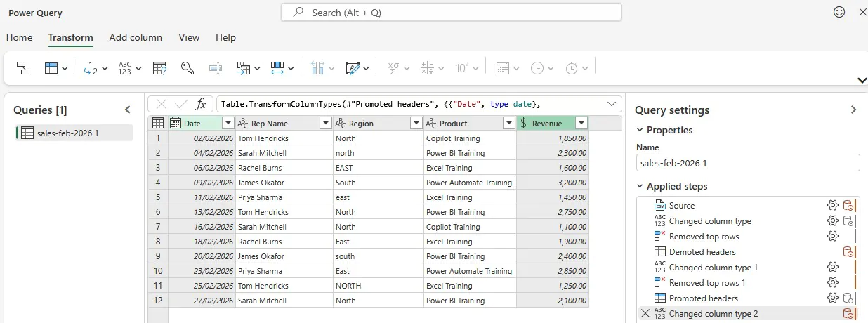The width and height of the screenshot is (868, 323).
Task: Open the Rep Name column filter dropdown
Action: pos(325,123)
